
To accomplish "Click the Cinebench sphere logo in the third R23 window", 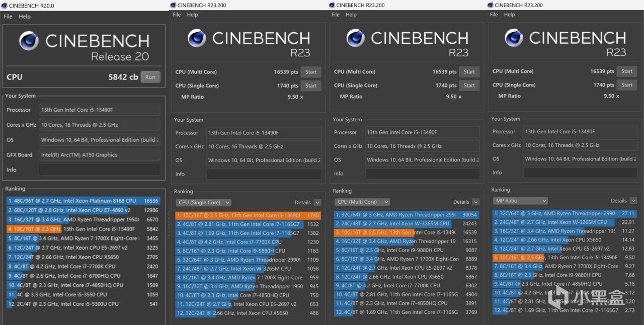I will pyautogui.click(x=514, y=38).
